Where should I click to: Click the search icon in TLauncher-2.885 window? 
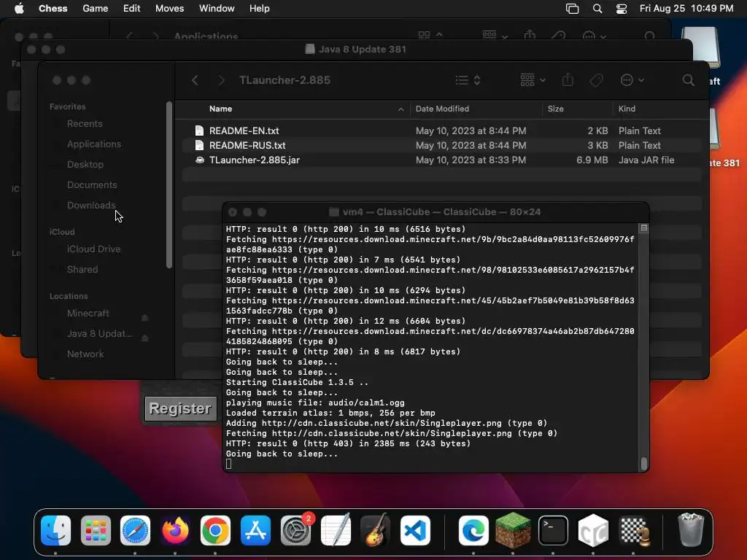[688, 80]
